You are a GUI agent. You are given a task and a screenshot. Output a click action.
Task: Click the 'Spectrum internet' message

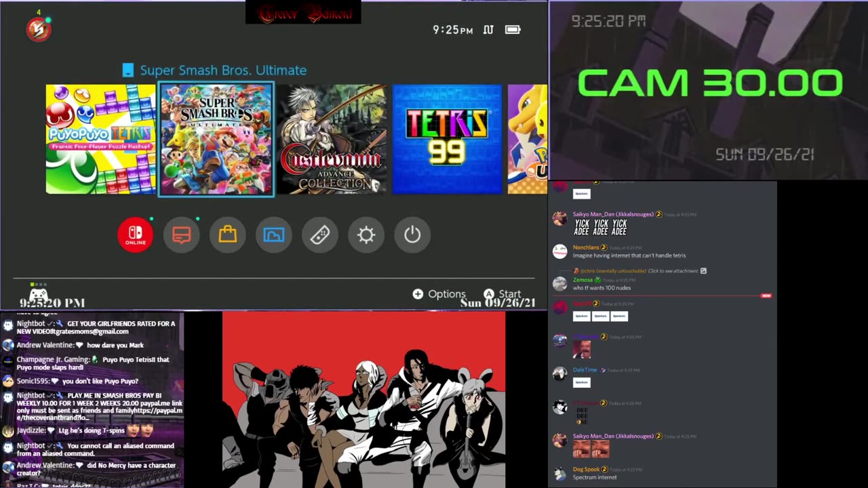pos(595,477)
